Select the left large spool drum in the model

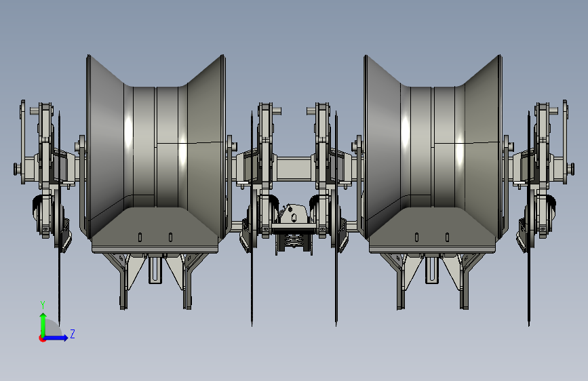pos(156,147)
